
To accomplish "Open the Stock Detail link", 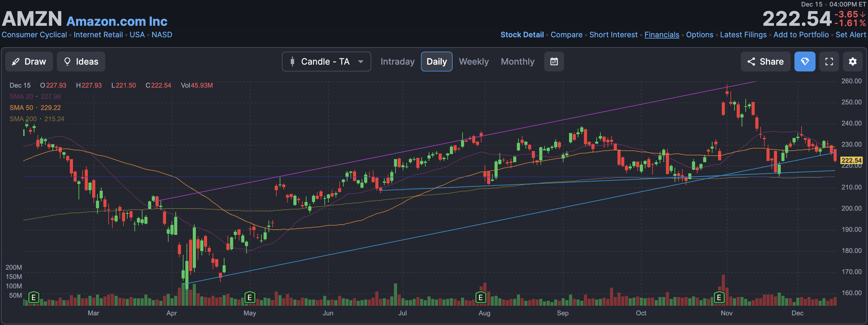I will (x=522, y=35).
